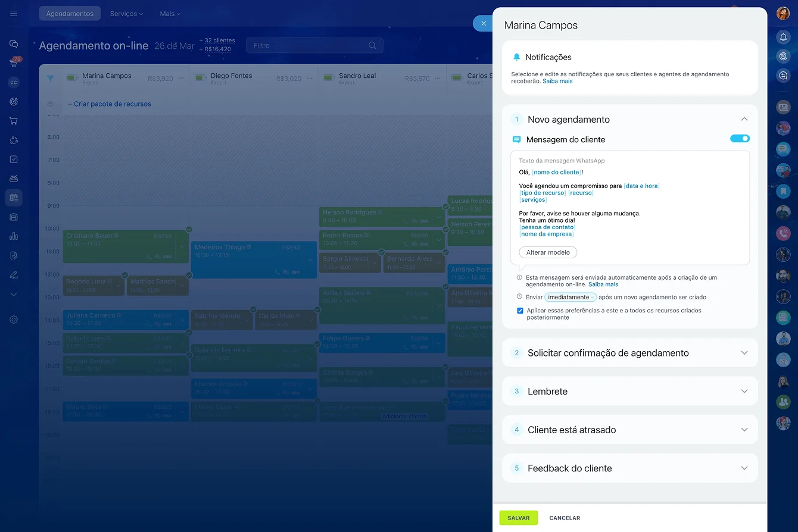Open the circular copilot icon below bell
The width and height of the screenshot is (798, 532).
click(783, 56)
